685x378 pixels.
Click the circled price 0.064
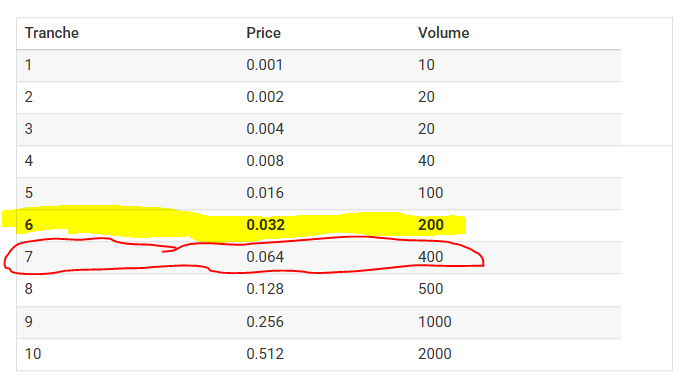(x=265, y=257)
